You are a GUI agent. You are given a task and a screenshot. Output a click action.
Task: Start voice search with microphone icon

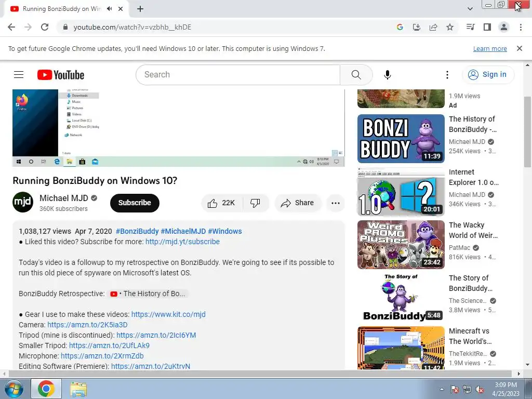point(388,75)
